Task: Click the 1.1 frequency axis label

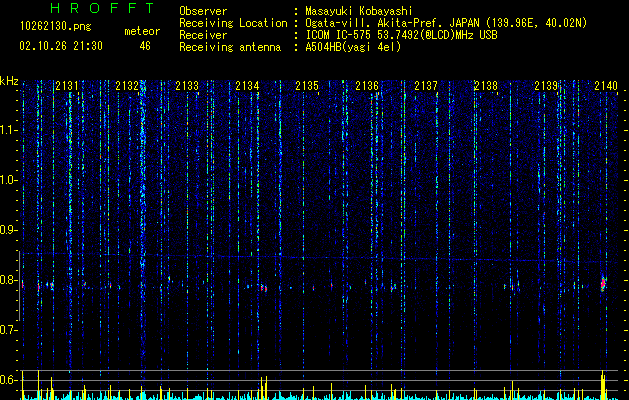Action: point(9,130)
